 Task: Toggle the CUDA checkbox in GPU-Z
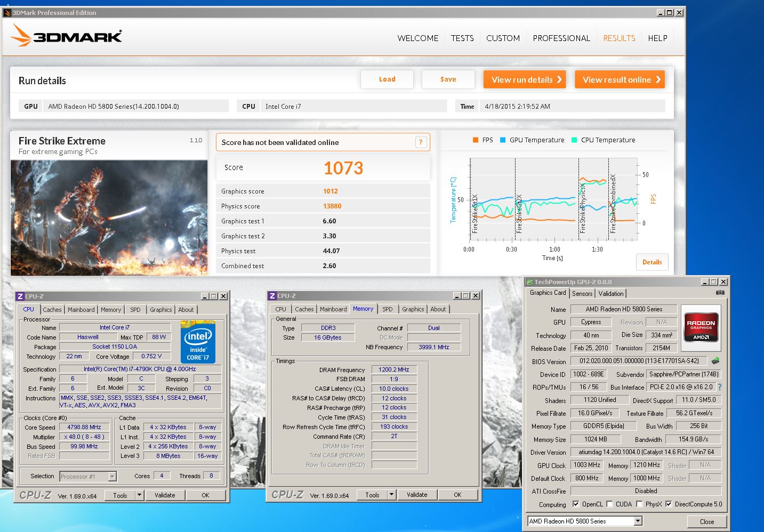609,504
